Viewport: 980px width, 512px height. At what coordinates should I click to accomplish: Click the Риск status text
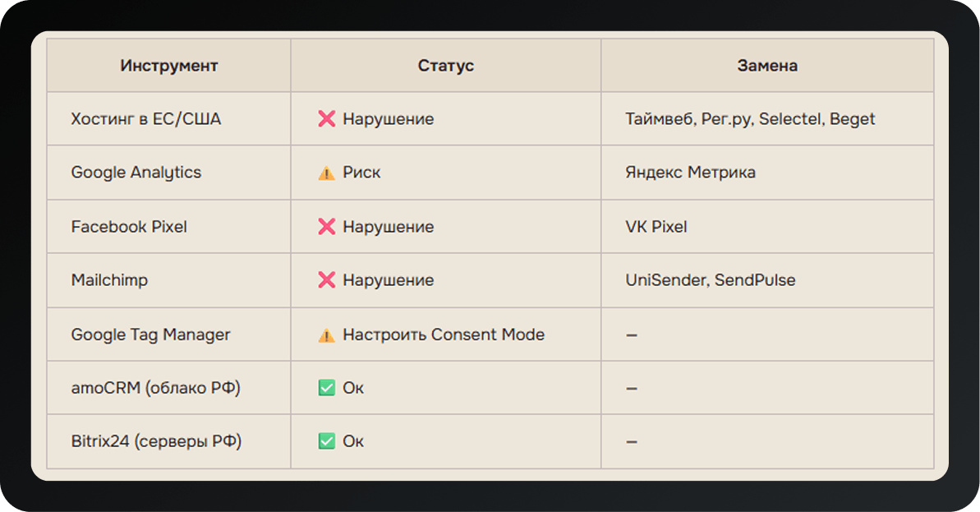[x=361, y=173]
